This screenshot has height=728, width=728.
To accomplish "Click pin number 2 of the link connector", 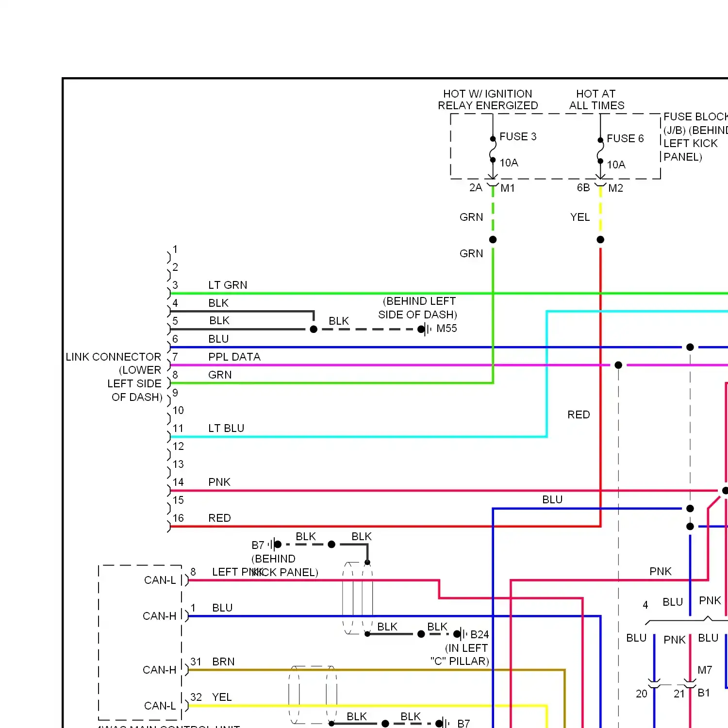I will [x=175, y=267].
